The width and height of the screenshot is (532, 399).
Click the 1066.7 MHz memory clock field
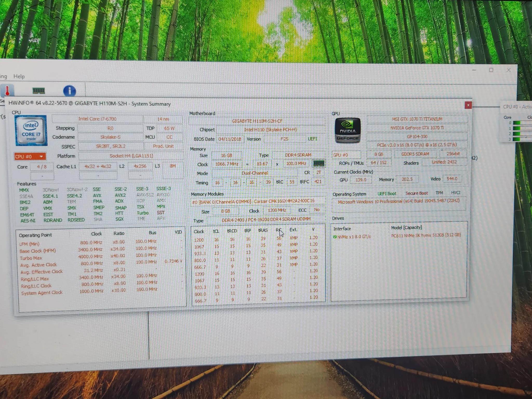point(227,164)
